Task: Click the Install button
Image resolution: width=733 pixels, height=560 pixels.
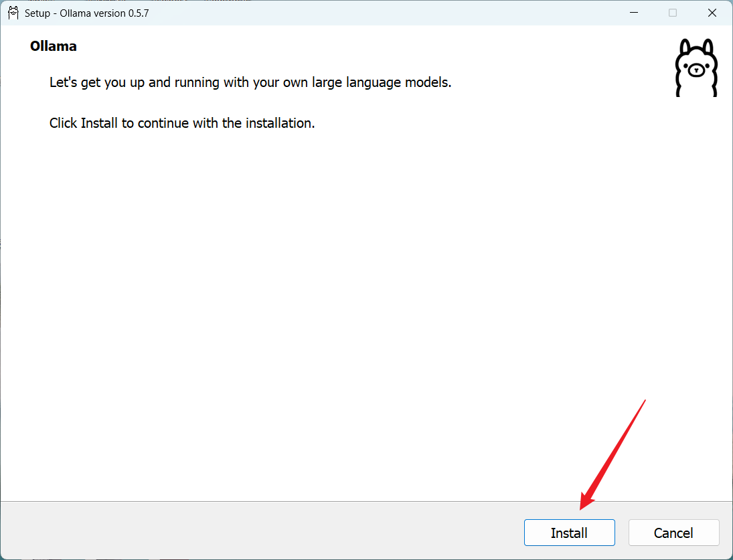Action: coord(569,533)
